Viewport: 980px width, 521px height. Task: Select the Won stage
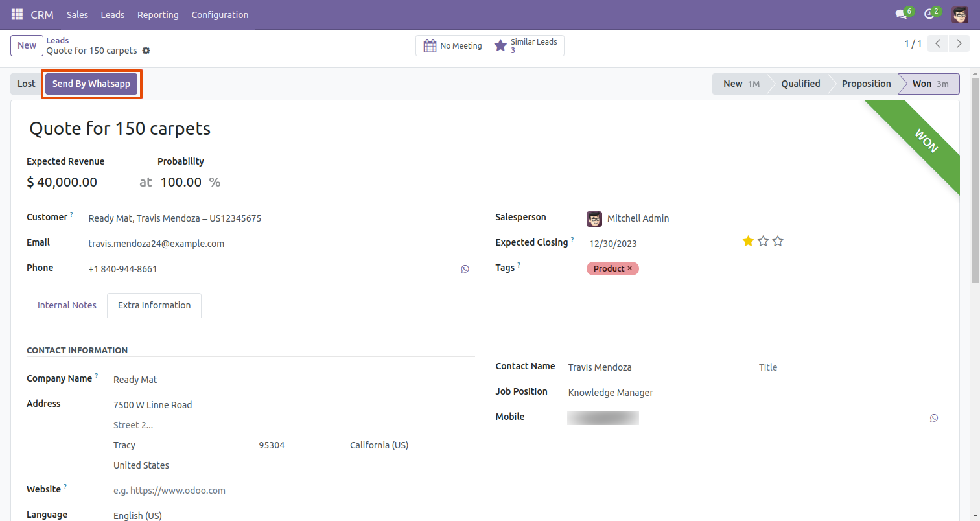(930, 84)
